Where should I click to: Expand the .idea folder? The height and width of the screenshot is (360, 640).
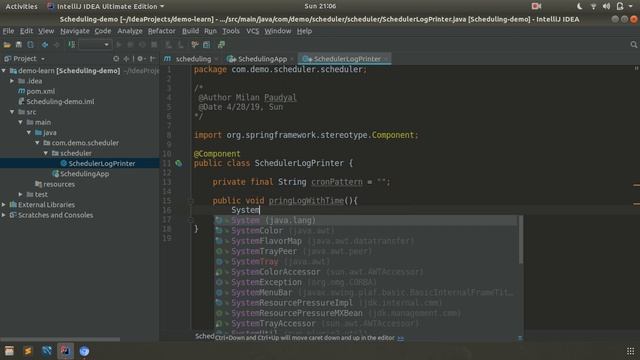click(12, 81)
